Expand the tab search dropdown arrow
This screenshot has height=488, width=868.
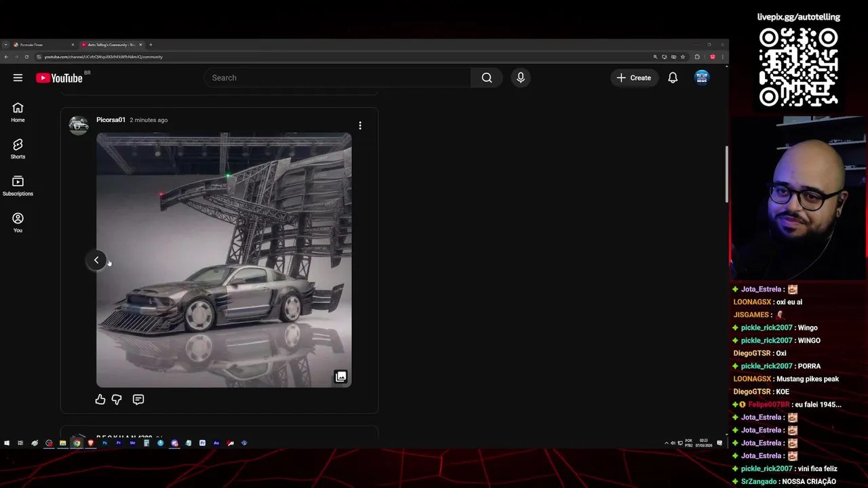coord(5,45)
